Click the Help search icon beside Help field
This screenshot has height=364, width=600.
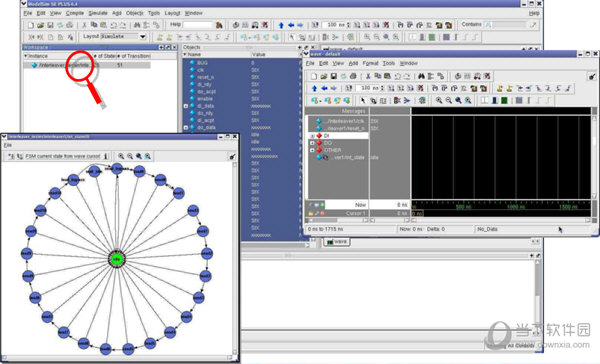219,25
